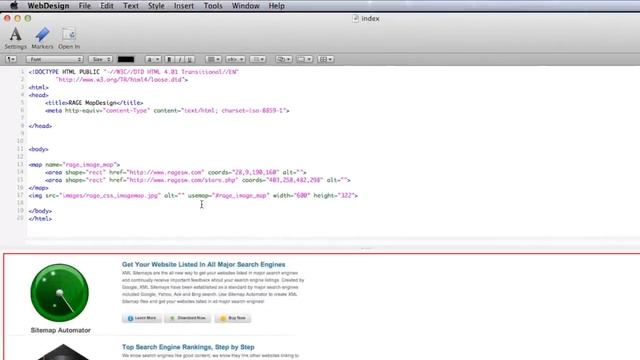Open the Apple menu
Screen dimensions: 640x360
click(13, 6)
